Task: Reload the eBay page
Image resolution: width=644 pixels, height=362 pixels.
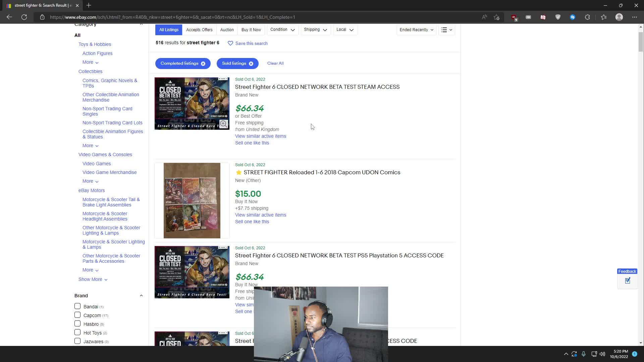Action: click(24, 17)
